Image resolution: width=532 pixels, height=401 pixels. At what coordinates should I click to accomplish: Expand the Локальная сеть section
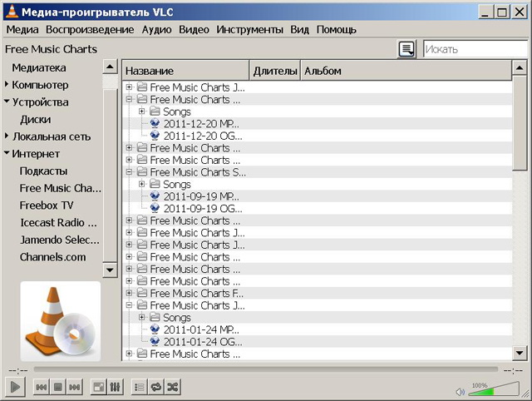pyautogui.click(x=7, y=136)
